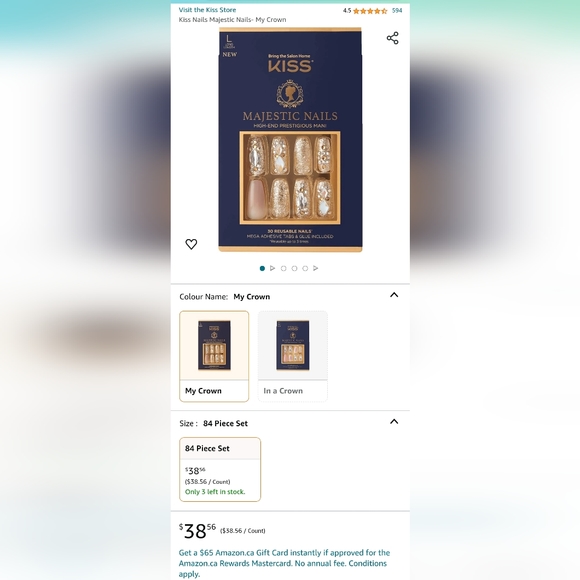Select first image carousel dot
Screen dimensions: 580x580
pos(262,268)
